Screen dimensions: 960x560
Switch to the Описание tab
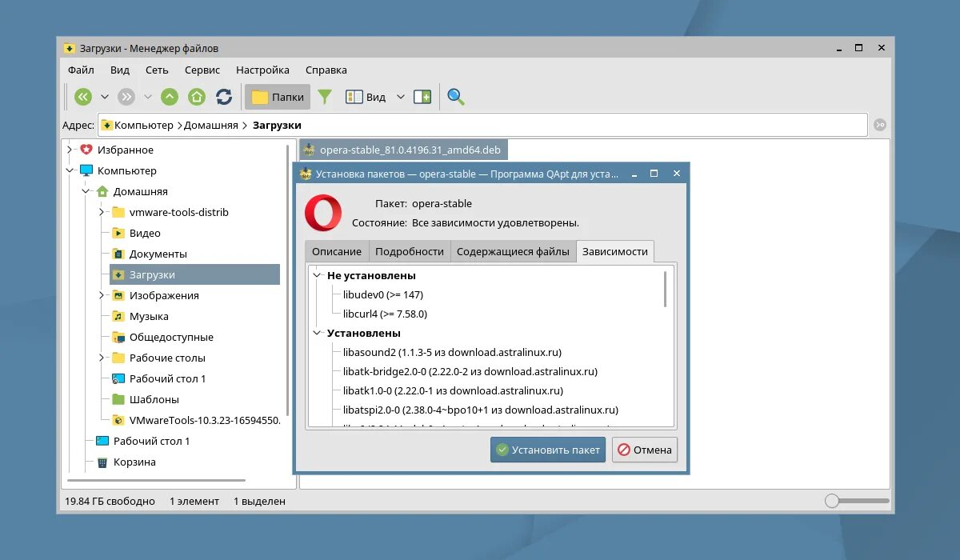tap(337, 251)
